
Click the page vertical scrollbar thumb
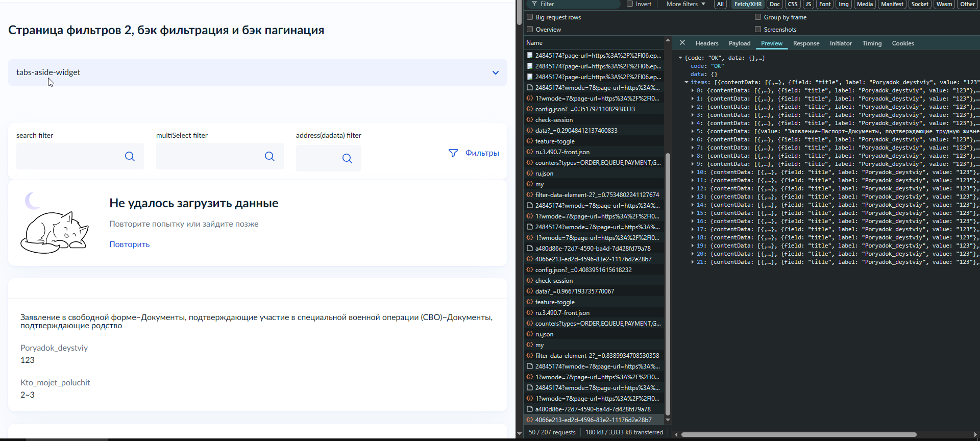[519, 12]
